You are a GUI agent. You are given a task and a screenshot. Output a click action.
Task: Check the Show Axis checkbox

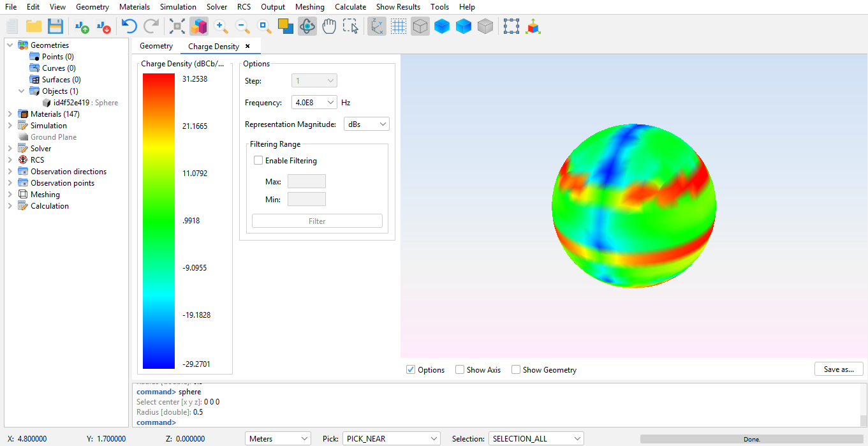click(460, 370)
